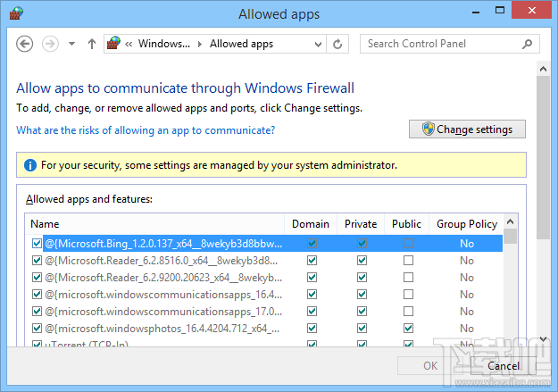Select the @{microsoft.windowsphotos_16.4.4204.712 row
Viewport: 558px width, 392px height.
(264, 329)
